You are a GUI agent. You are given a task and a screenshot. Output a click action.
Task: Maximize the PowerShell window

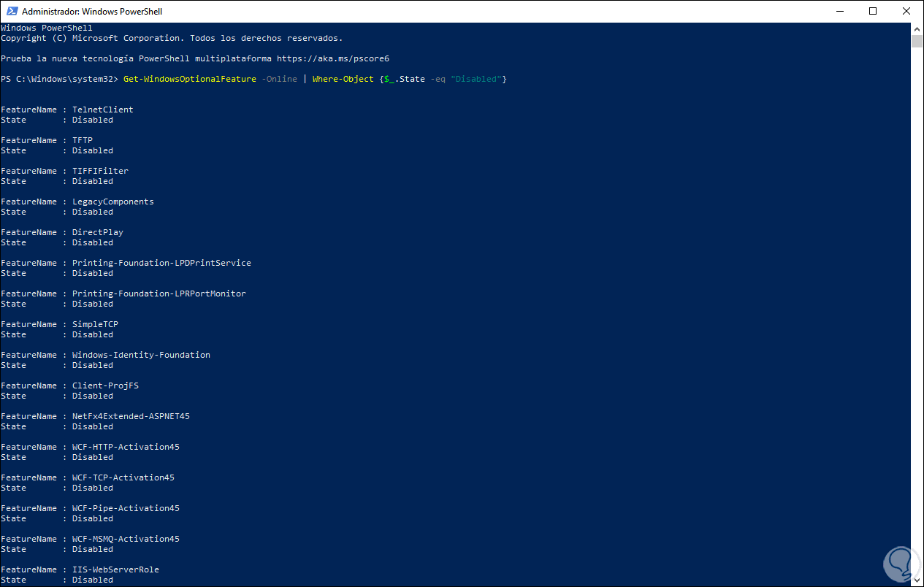click(873, 11)
